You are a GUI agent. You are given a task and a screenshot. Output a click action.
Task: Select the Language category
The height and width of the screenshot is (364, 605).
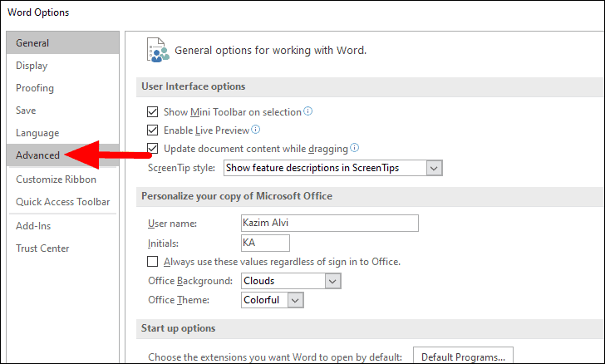[x=63, y=133]
